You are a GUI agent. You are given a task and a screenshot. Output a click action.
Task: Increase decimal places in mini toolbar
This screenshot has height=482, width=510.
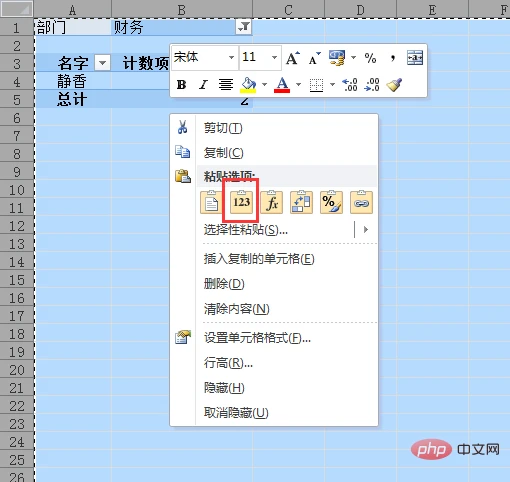click(x=350, y=85)
